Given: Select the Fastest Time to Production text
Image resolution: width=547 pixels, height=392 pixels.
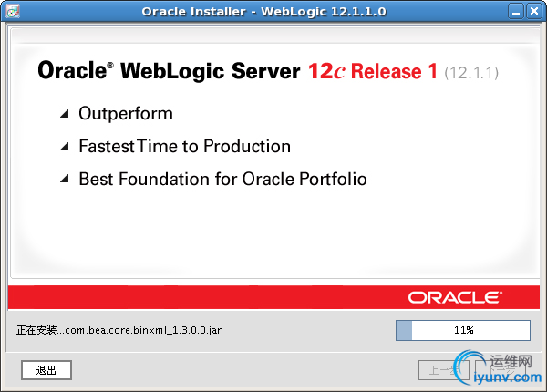Looking at the screenshot, I should pos(184,147).
